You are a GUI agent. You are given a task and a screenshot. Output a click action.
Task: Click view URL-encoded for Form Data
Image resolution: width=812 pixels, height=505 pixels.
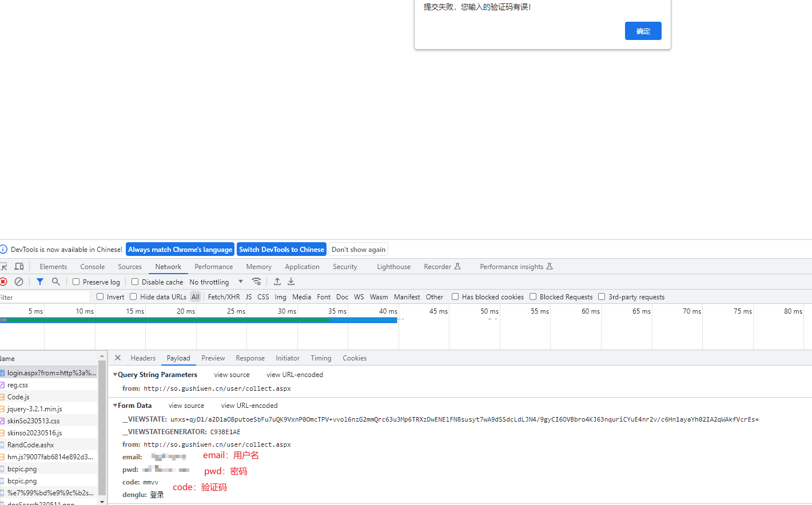pyautogui.click(x=249, y=406)
